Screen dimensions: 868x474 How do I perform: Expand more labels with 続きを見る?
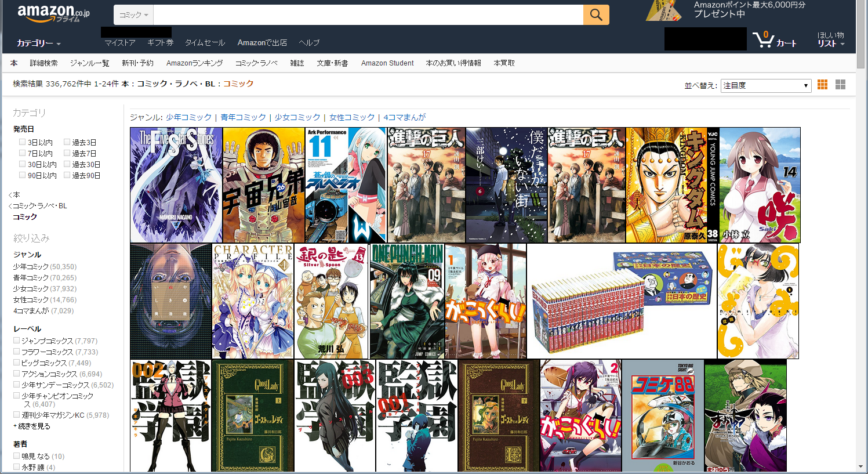tap(34, 426)
